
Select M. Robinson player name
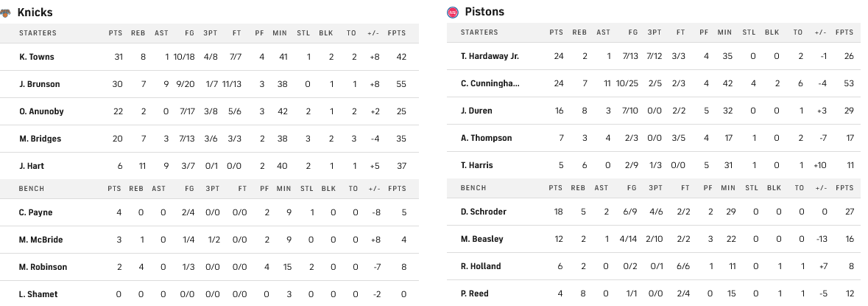[x=43, y=267]
